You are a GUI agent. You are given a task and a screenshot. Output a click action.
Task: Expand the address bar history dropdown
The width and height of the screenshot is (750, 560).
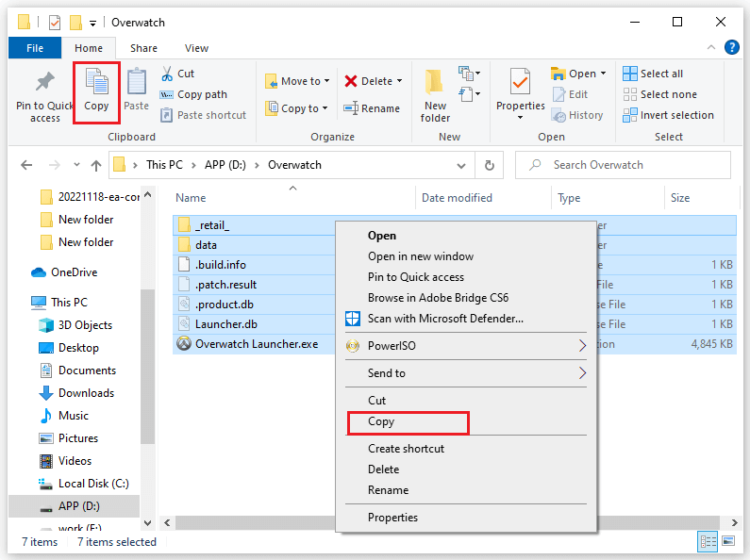point(461,165)
